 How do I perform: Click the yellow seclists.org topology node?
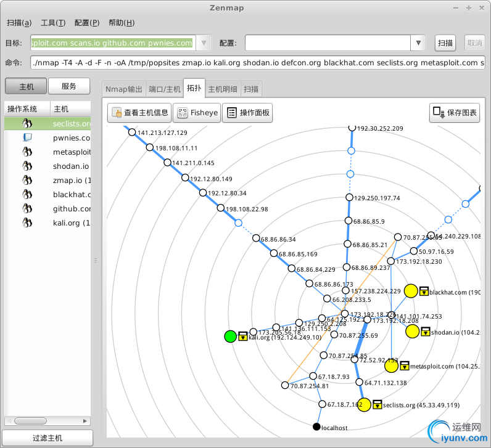pyautogui.click(x=364, y=405)
